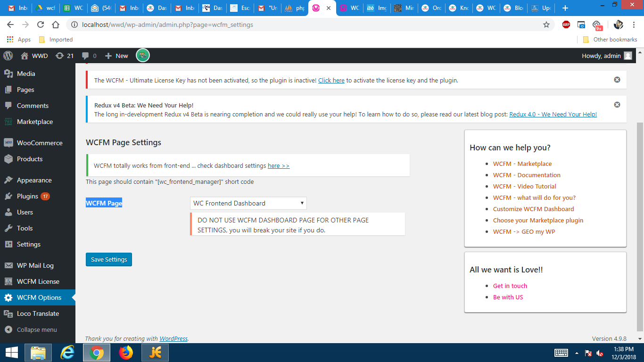
Task: Go to Comments in the sidebar
Action: click(x=38, y=106)
